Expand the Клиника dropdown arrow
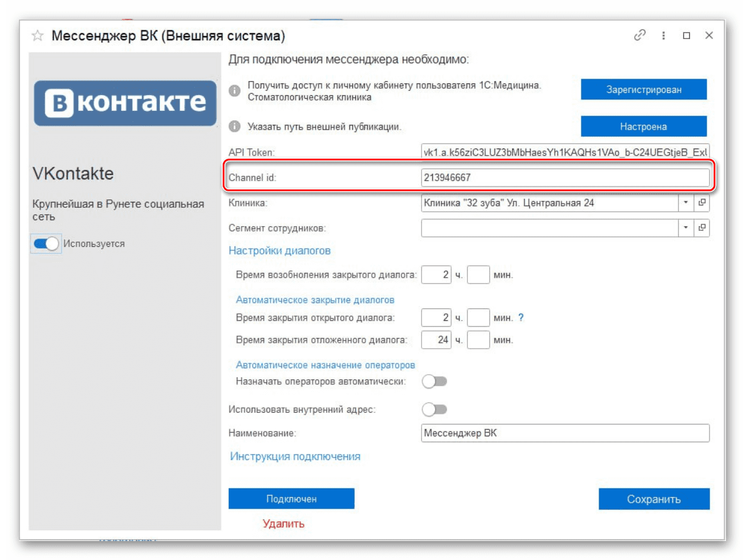Image resolution: width=745 pixels, height=560 pixels. [x=686, y=202]
